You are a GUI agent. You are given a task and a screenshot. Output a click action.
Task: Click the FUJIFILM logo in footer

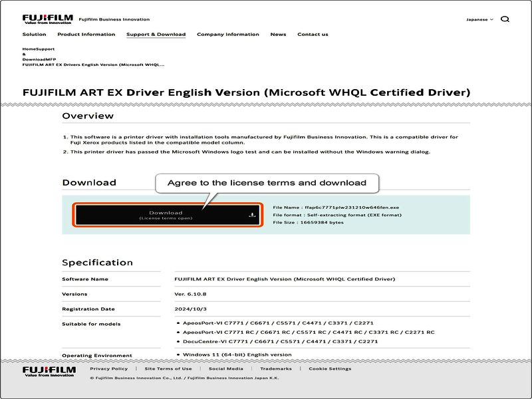click(x=49, y=372)
